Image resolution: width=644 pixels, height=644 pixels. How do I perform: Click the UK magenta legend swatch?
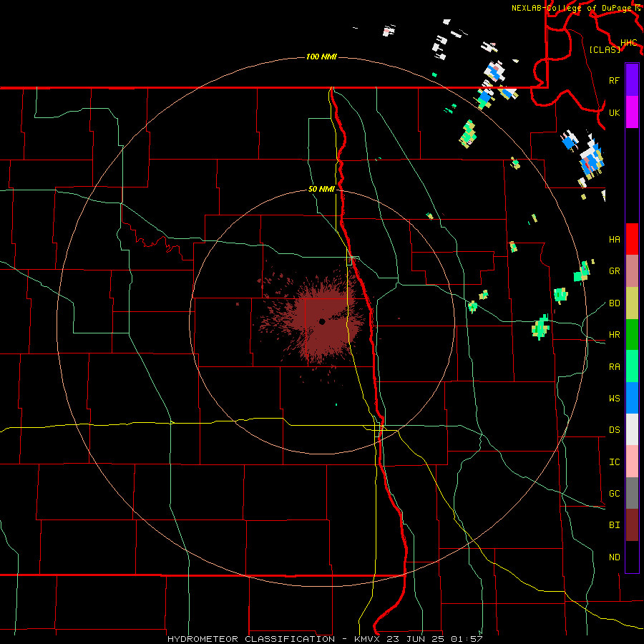coord(632,112)
